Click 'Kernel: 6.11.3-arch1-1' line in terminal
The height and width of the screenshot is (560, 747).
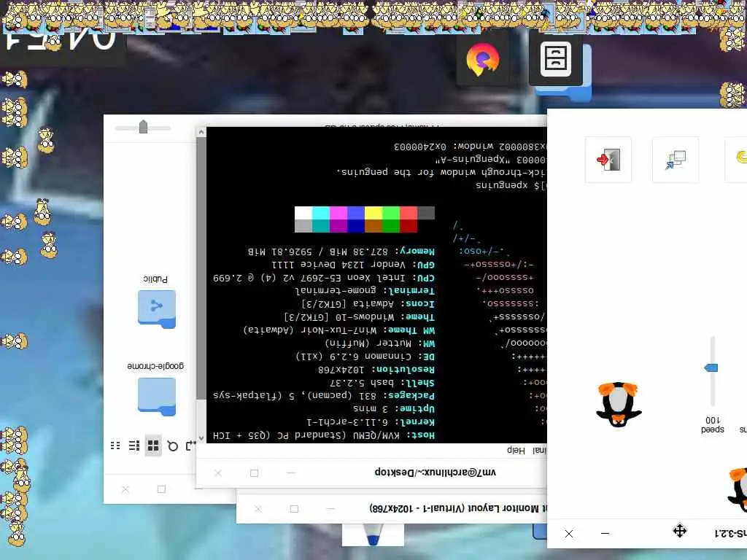tap(371, 422)
